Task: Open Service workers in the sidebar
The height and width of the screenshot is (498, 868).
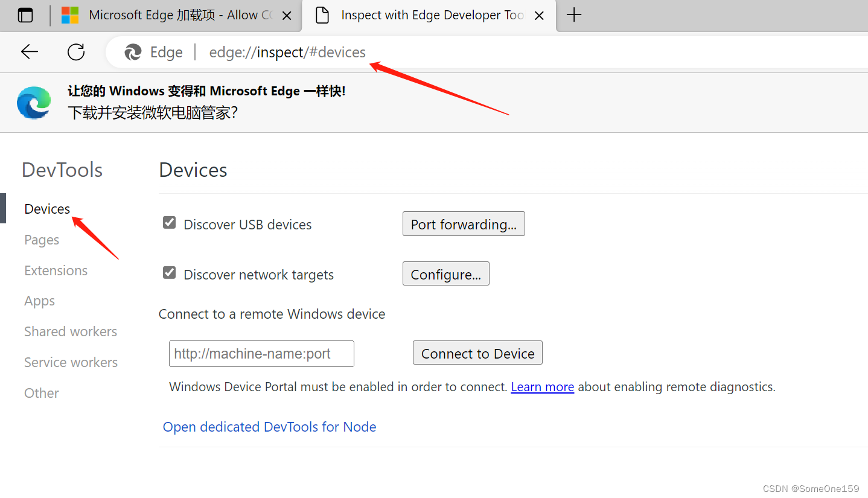Action: tap(71, 362)
